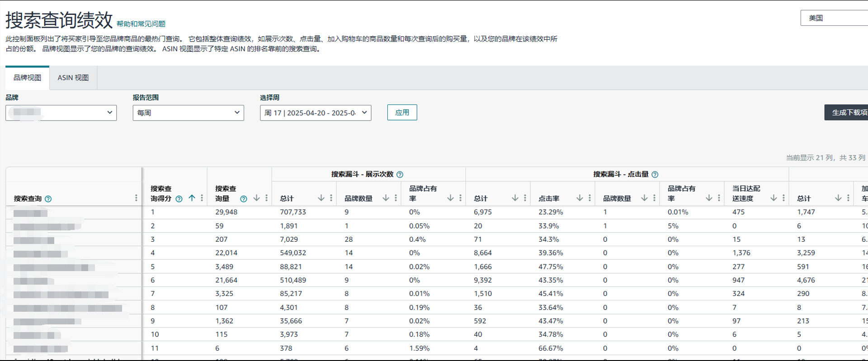Screen dimensions: 868x361
Task: Sort by 品牌数量 under 展示次数
Action: [386, 198]
